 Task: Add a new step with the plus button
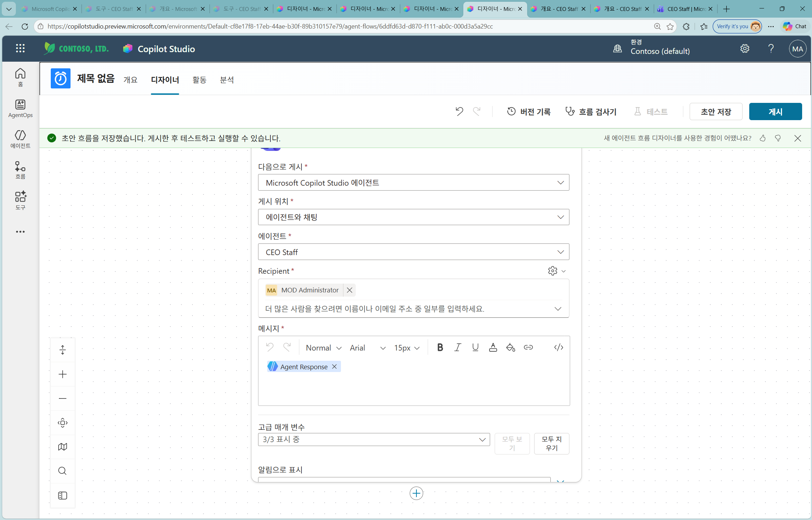tap(416, 493)
